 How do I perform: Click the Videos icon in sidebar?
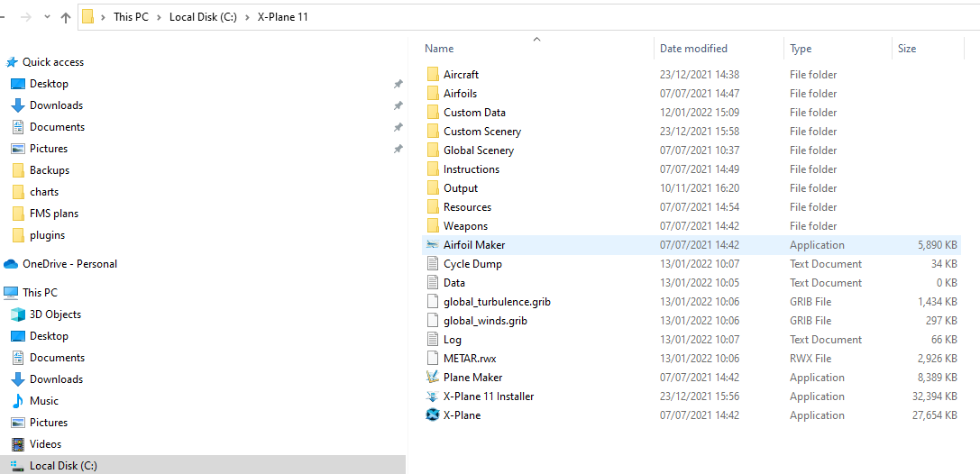[x=18, y=444]
